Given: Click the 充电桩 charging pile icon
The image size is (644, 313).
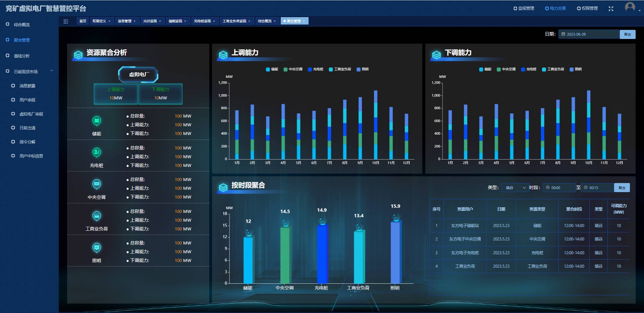Looking at the screenshot, I should pyautogui.click(x=97, y=152).
